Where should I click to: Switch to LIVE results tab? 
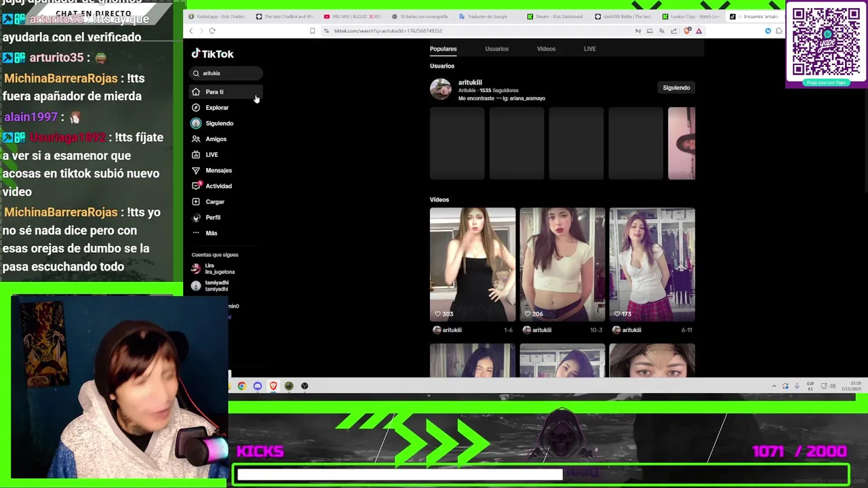click(x=589, y=49)
